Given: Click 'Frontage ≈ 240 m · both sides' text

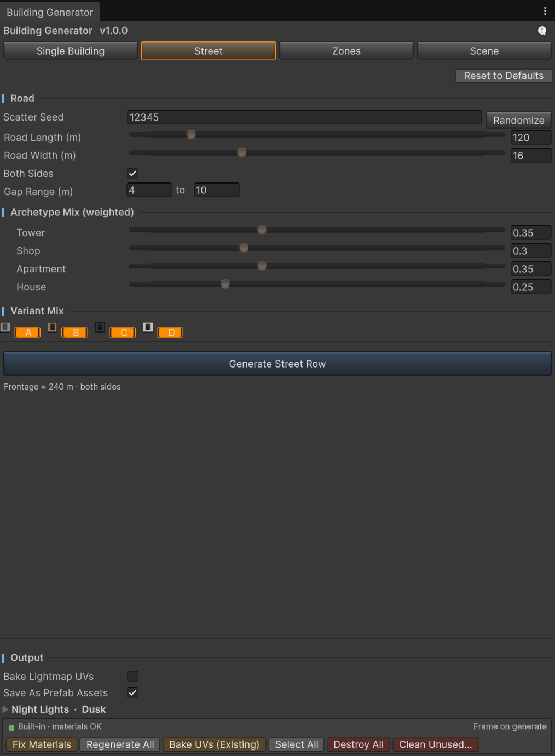Looking at the screenshot, I should (62, 387).
